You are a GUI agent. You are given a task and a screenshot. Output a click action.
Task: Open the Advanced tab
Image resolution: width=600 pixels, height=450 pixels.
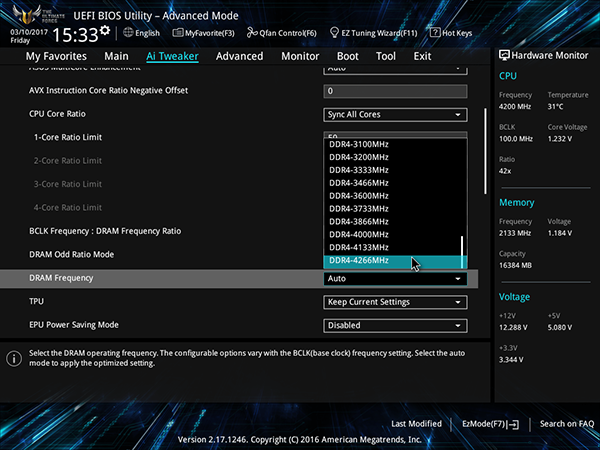[x=240, y=56]
